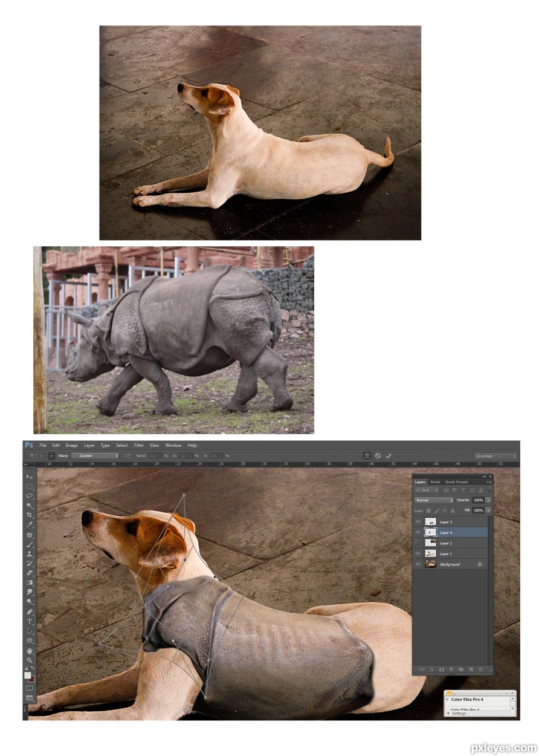
Task: Switch between free transform and warp modes
Action: pos(367,455)
